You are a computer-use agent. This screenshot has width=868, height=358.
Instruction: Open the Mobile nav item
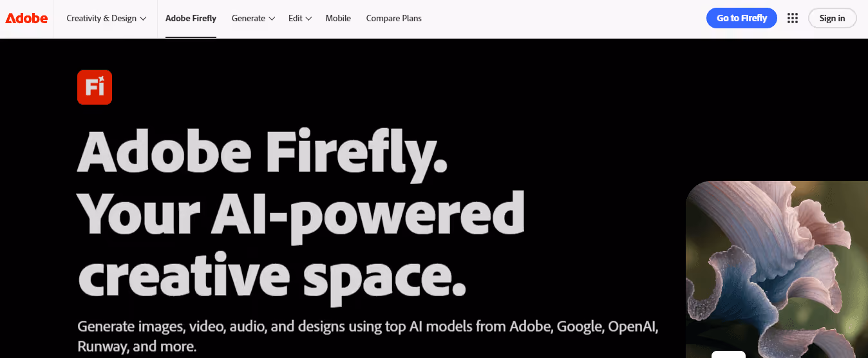pos(338,18)
